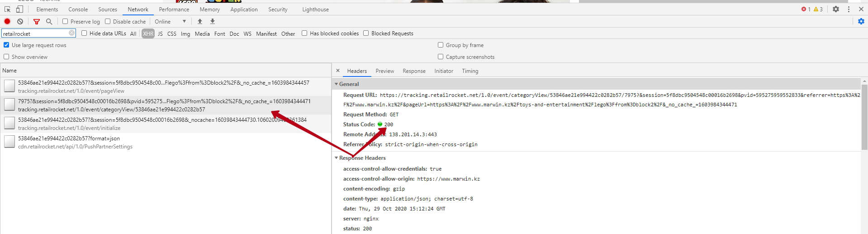Screen dimensions: 868x234
Task: Filter requests by Font type
Action: click(220, 33)
